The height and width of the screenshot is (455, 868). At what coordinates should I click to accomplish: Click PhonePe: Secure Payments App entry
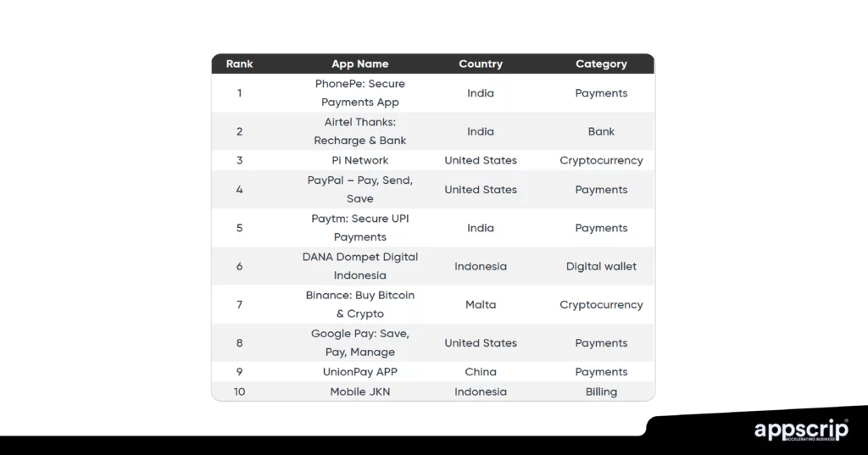click(360, 93)
